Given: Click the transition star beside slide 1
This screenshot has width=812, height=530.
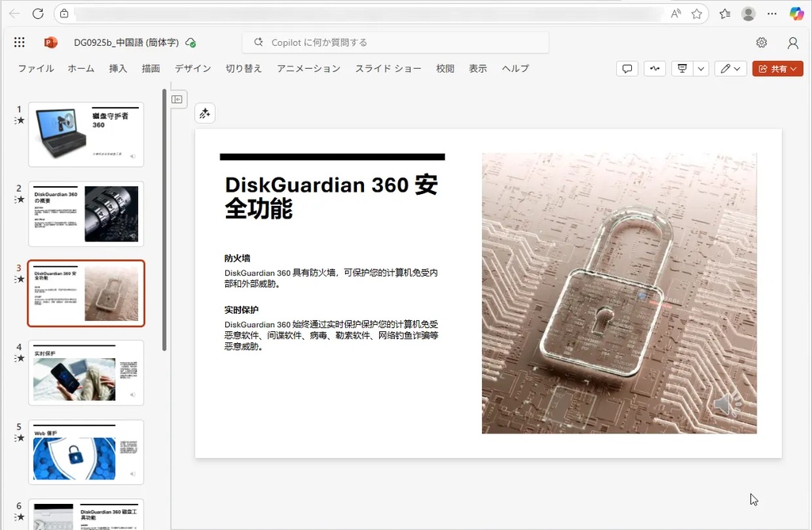Looking at the screenshot, I should tap(20, 120).
